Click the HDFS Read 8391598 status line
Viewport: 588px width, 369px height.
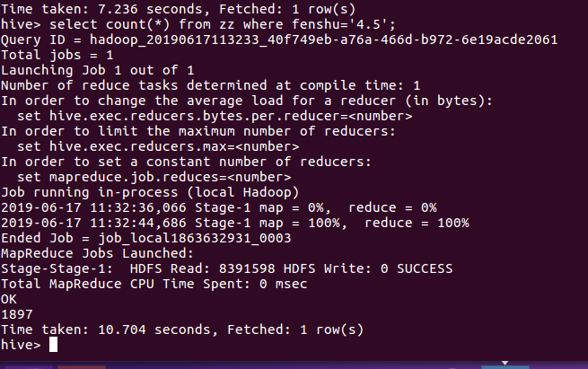(226, 268)
